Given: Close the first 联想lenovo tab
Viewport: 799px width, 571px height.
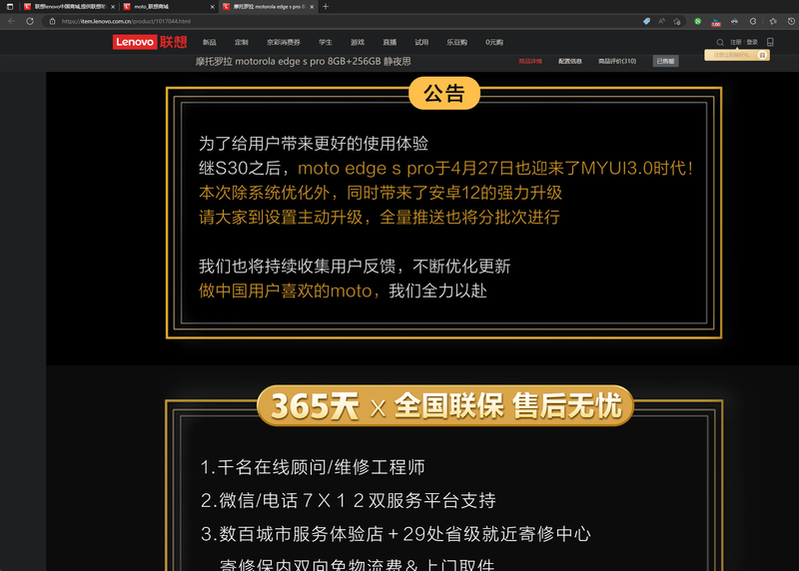Looking at the screenshot, I should (113, 7).
